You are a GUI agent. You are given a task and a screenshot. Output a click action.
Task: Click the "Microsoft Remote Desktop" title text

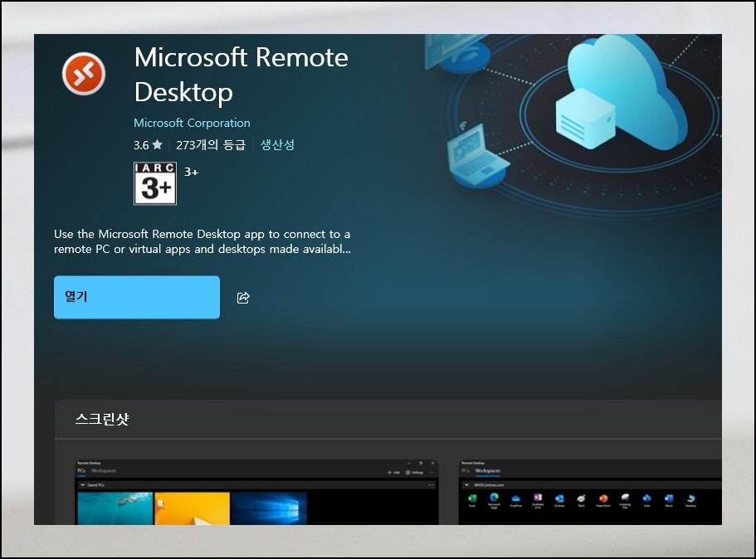coord(241,75)
